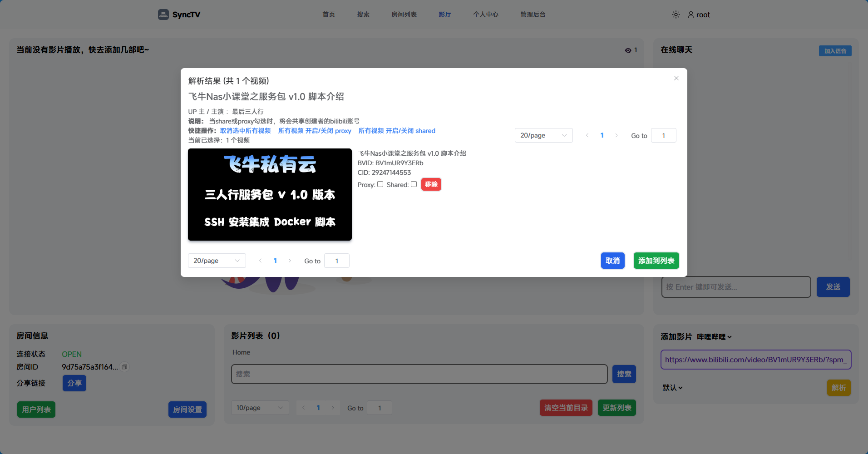The height and width of the screenshot is (454, 868).
Task: Focus the movie list Go to page input
Action: (x=380, y=408)
